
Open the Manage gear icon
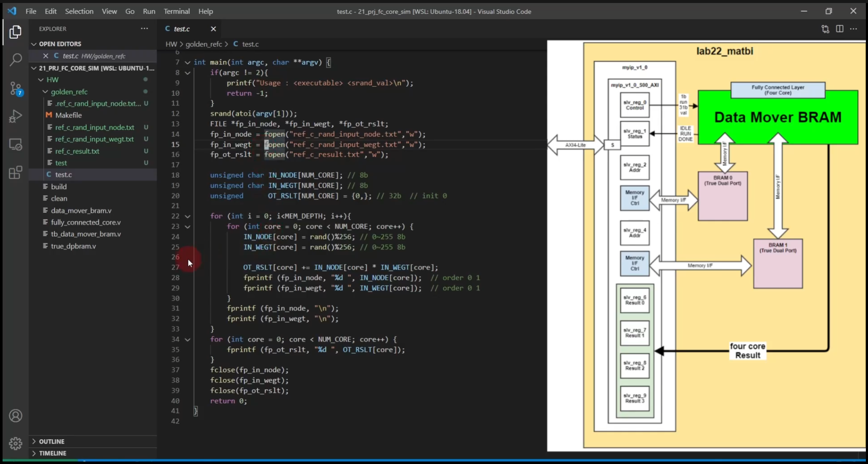16,443
